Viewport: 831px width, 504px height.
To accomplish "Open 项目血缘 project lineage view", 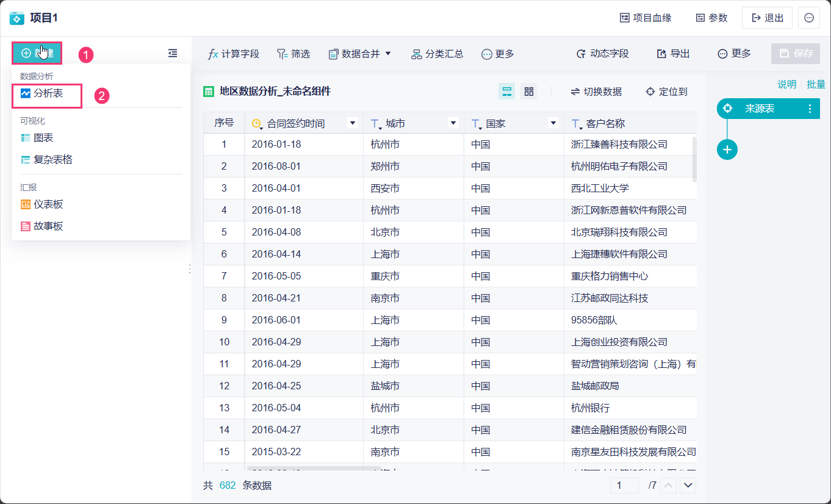I will pos(646,18).
